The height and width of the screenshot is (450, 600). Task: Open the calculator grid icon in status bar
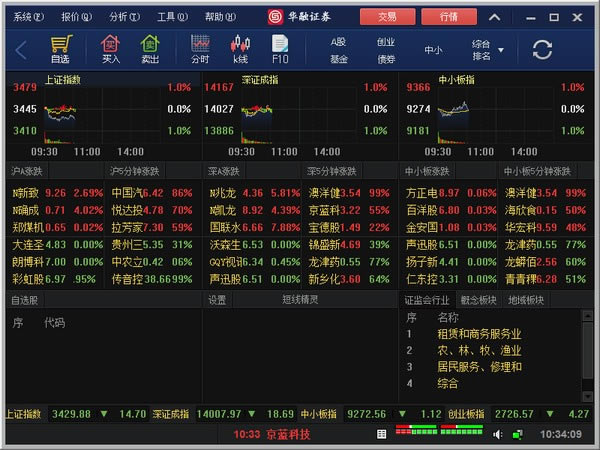coord(381,434)
